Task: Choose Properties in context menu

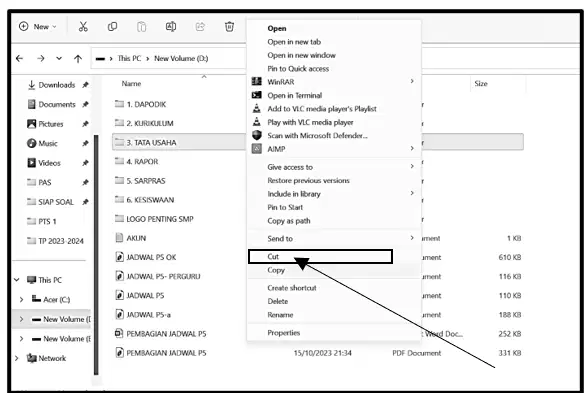Action: (x=284, y=333)
